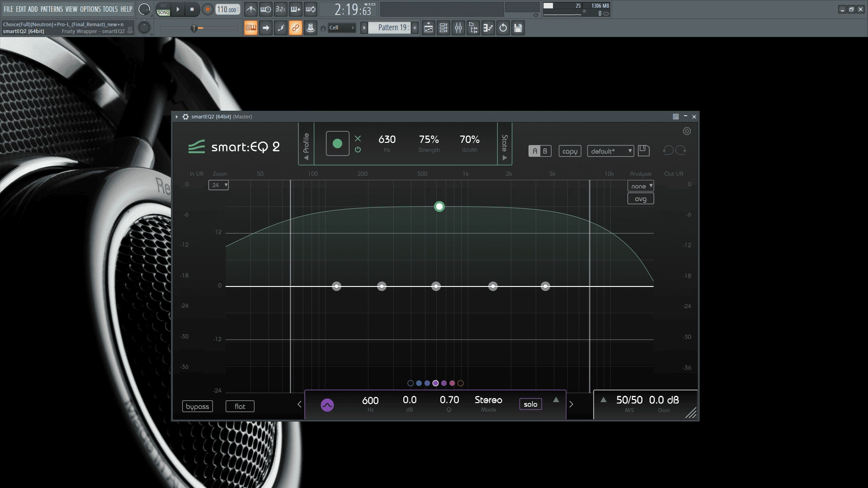868x488 pixels.
Task: Toggle blend recording overdub icon
Action: (x=295, y=9)
